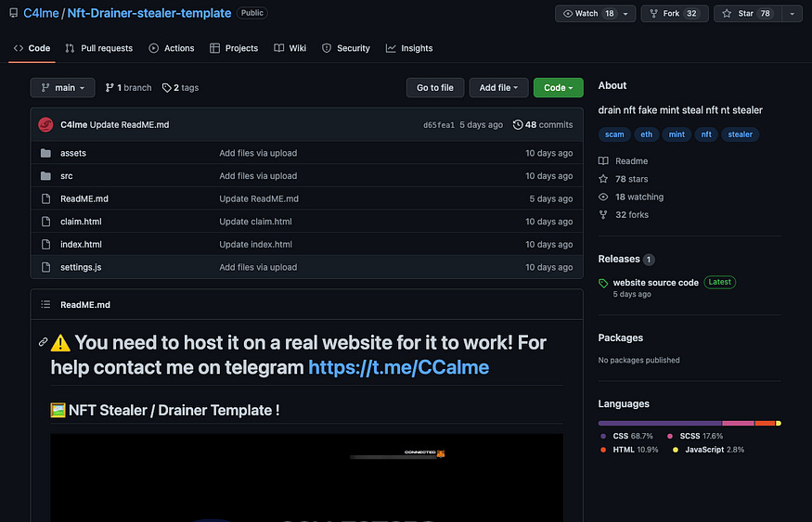Image resolution: width=812 pixels, height=522 pixels.
Task: Click the Go to file button
Action: pos(435,88)
